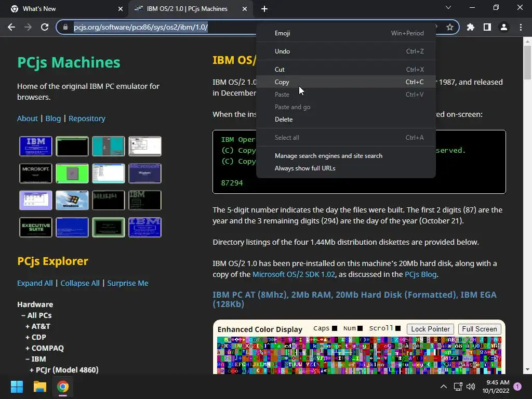Click the address bar URL text

pos(141,27)
